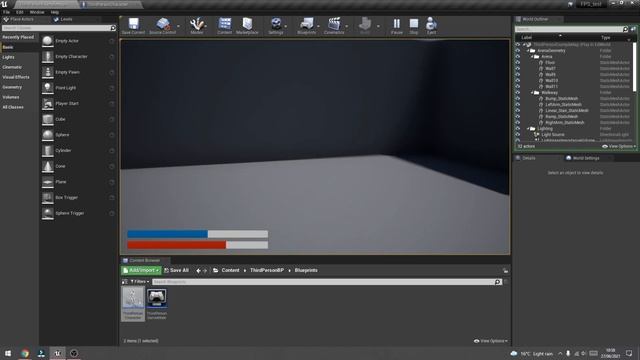Collapse the Arena folder in outliner
640x360 pixels.
(x=532, y=57)
